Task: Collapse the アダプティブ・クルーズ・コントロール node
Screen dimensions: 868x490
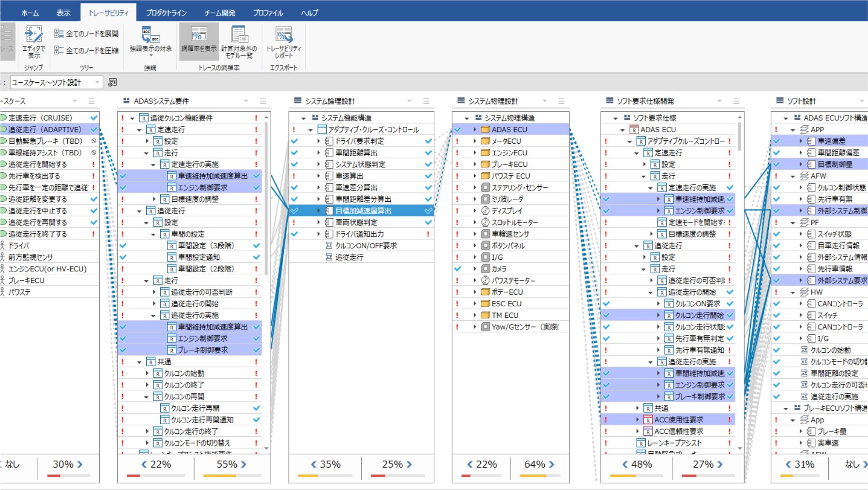Action: pyautogui.click(x=311, y=130)
